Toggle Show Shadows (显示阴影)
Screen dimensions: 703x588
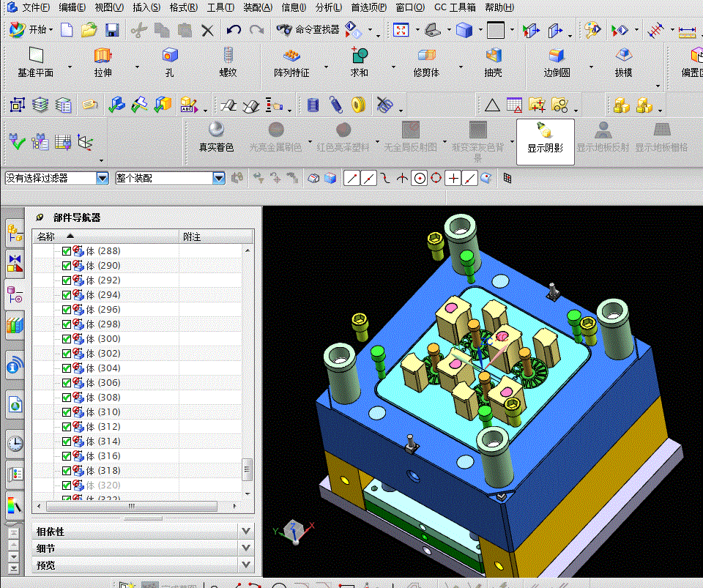click(x=545, y=141)
